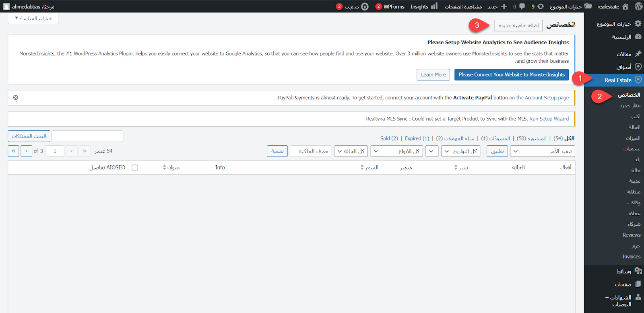This screenshot has width=644, height=313.
Task: Click the Learn More button
Action: [x=433, y=75]
